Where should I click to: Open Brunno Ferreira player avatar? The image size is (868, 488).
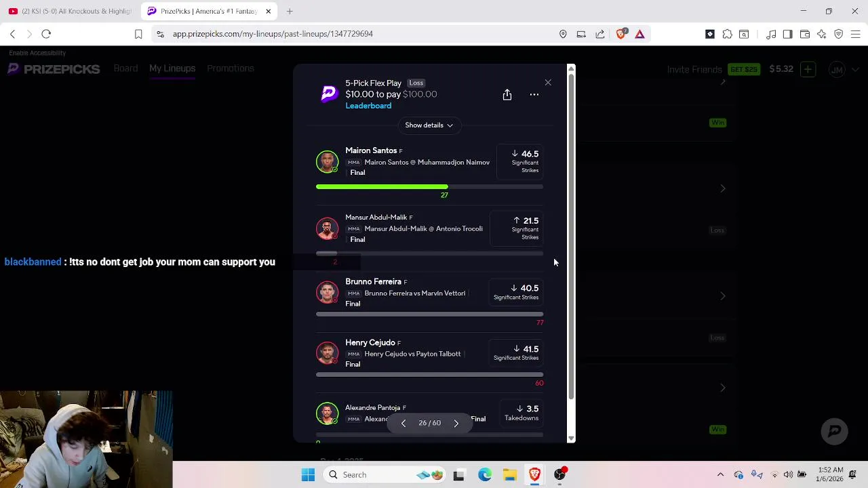coord(327,293)
